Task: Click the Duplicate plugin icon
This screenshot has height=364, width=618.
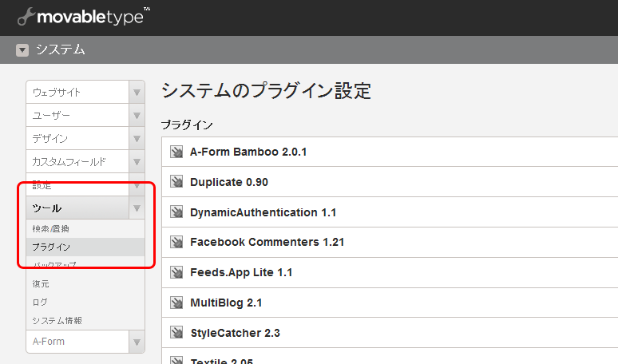Action: pos(176,182)
